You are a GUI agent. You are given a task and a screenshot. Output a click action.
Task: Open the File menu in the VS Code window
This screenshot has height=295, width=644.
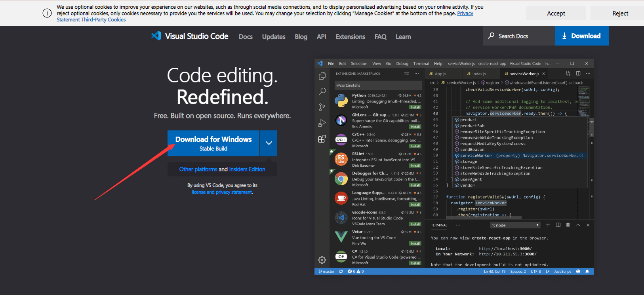331,63
